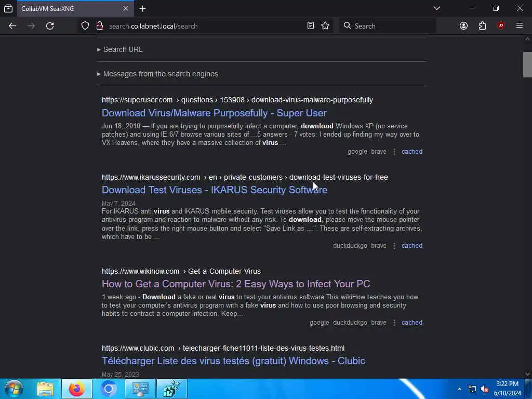The image size is (532, 399).
Task: Reload the current search page
Action: coord(50,26)
